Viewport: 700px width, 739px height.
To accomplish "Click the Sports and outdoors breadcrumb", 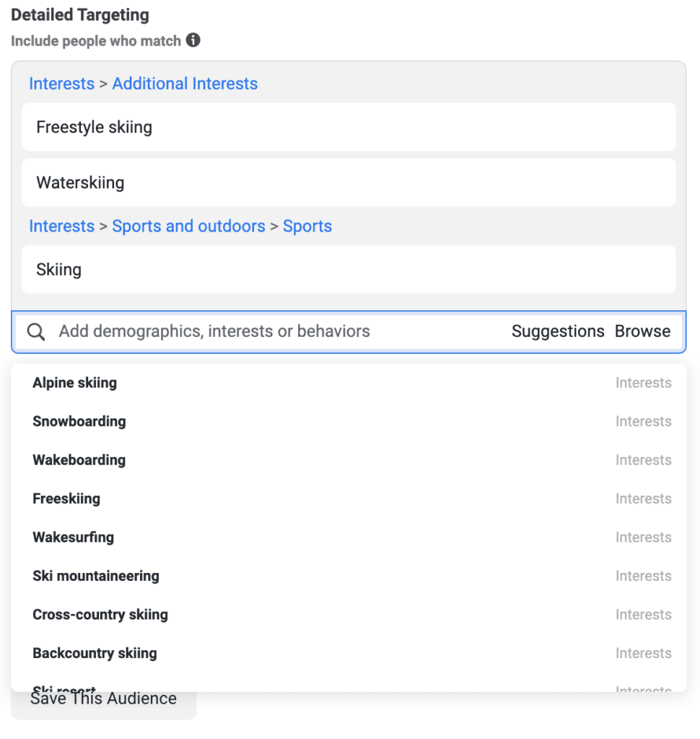I will 188,227.
